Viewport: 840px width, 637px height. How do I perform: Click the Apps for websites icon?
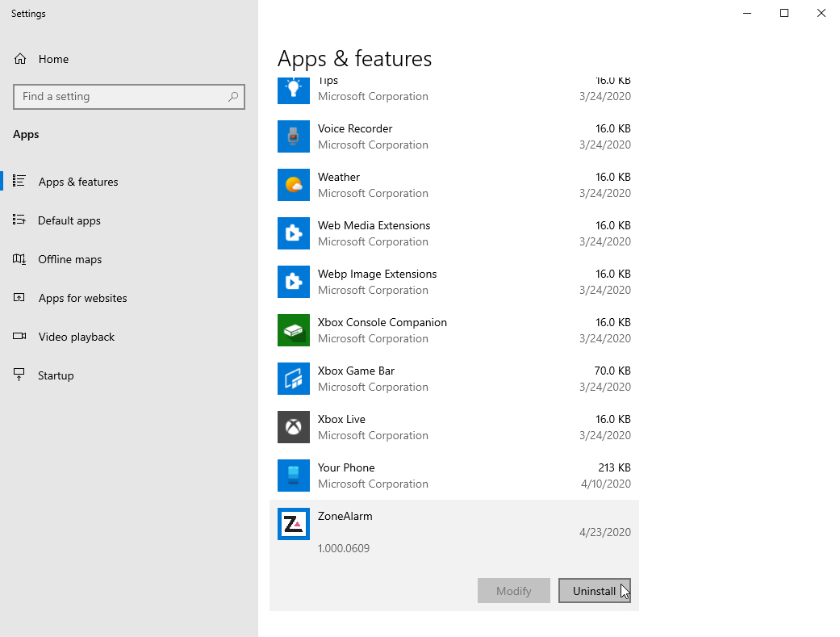click(19, 298)
